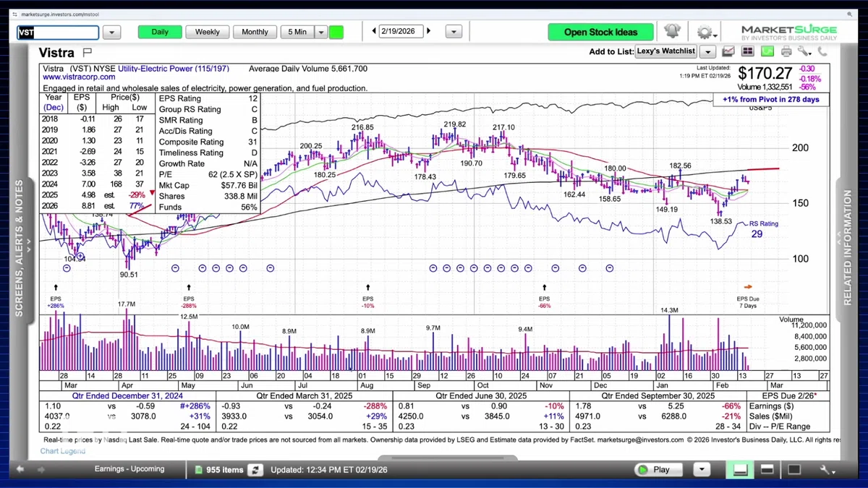This screenshot has width=868, height=488.
Task: Click the VST symbol input field
Action: 58,33
